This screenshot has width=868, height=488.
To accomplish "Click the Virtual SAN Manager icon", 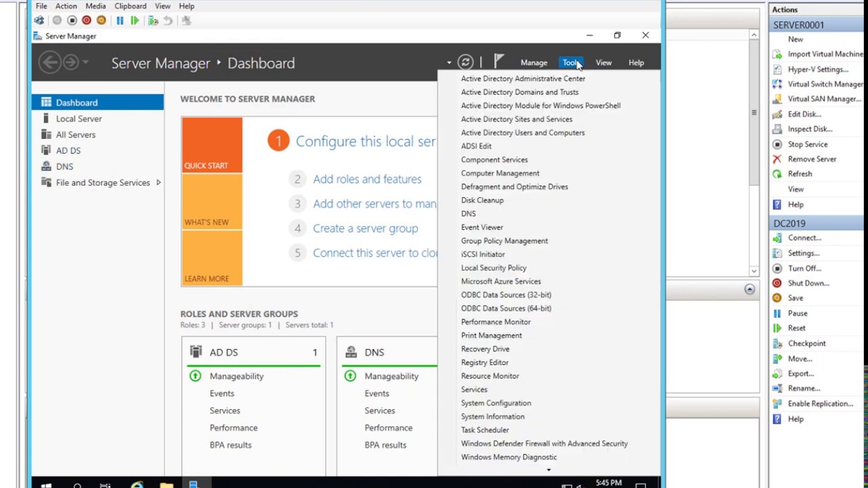I will coord(777,99).
